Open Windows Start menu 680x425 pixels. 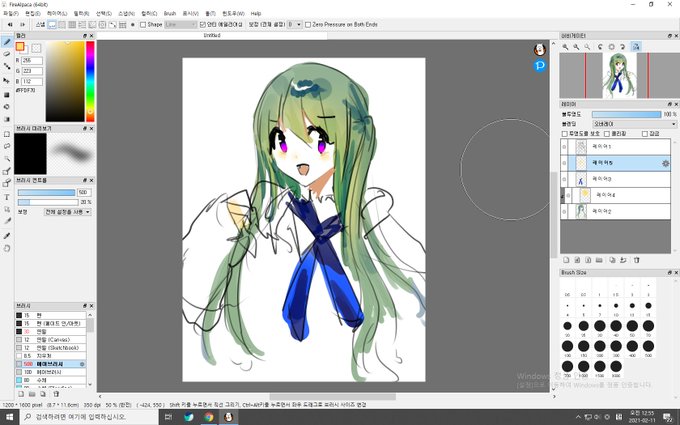(9, 417)
